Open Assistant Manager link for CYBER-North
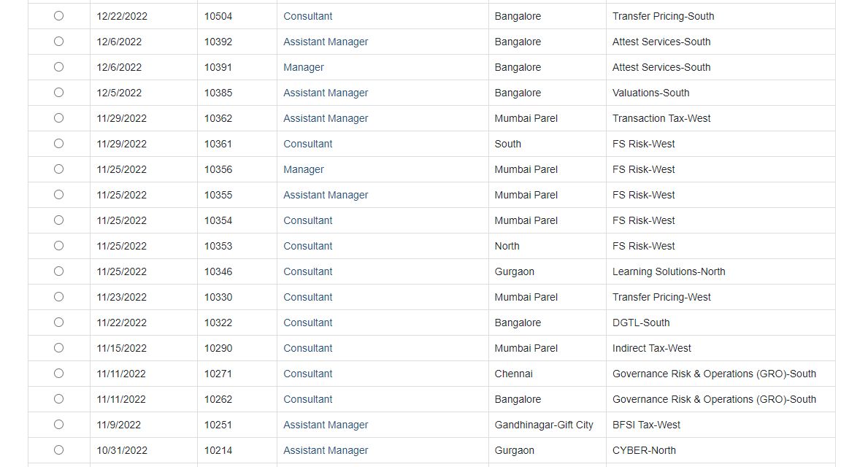Screen dimensions: 868x467 326,450
